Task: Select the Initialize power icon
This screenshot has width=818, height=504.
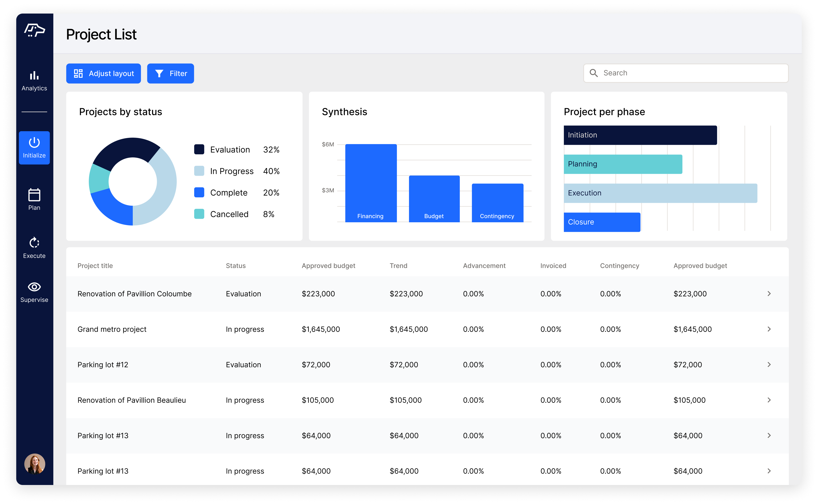Action: point(34,143)
